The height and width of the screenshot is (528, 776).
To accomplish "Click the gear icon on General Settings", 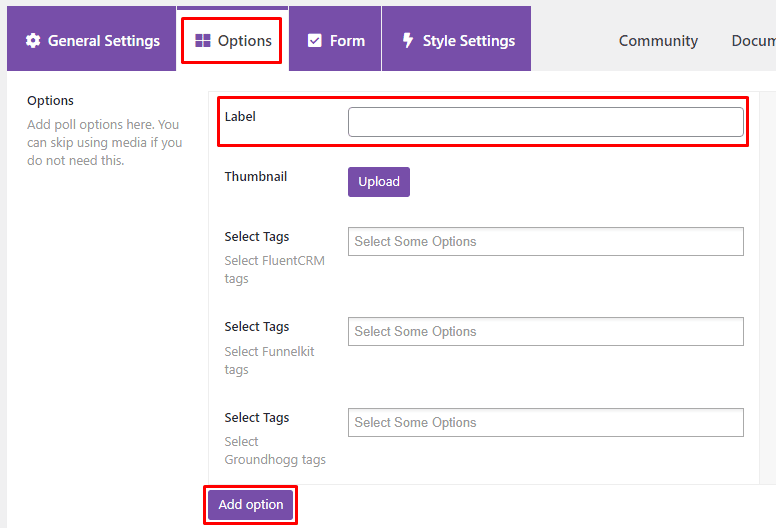I will (33, 41).
